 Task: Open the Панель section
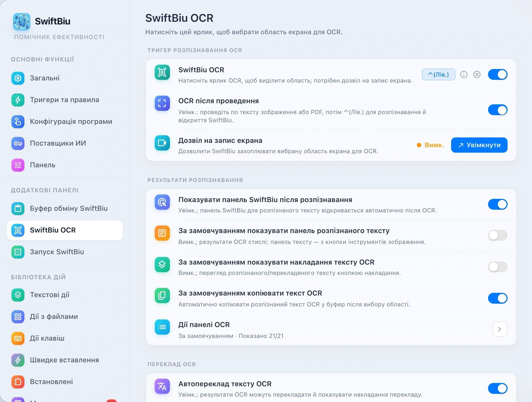coord(65,165)
